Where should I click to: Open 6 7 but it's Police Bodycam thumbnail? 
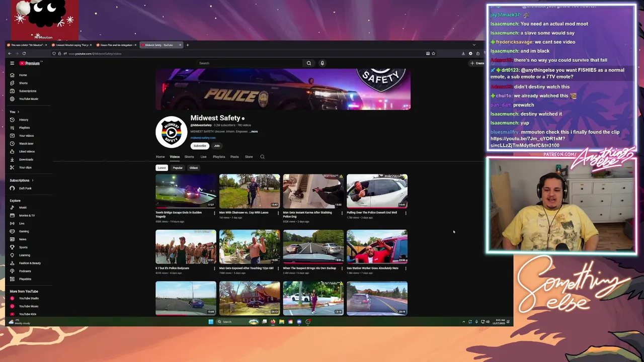[x=186, y=247]
